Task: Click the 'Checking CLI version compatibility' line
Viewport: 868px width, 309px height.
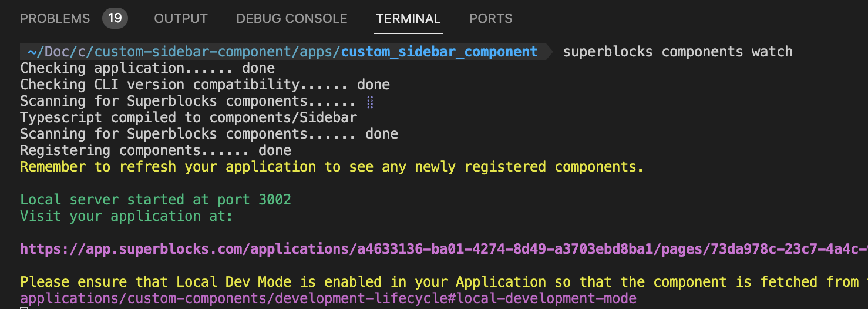Action: 205,85
